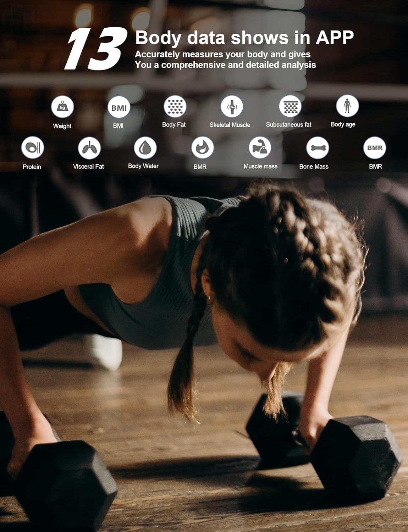Screen dimensions: 408x532
Task: Click the "Bone Mass" text label
Action: coord(314,166)
